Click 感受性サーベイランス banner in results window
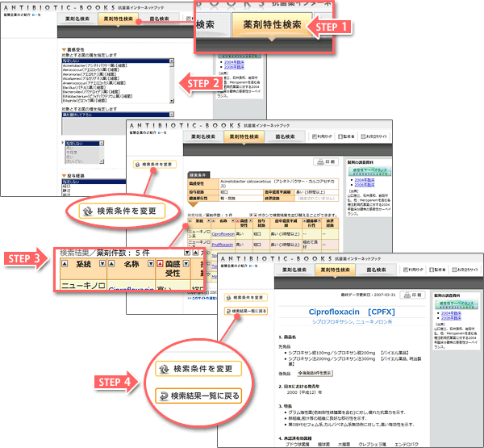484x448 pixels. [369, 171]
